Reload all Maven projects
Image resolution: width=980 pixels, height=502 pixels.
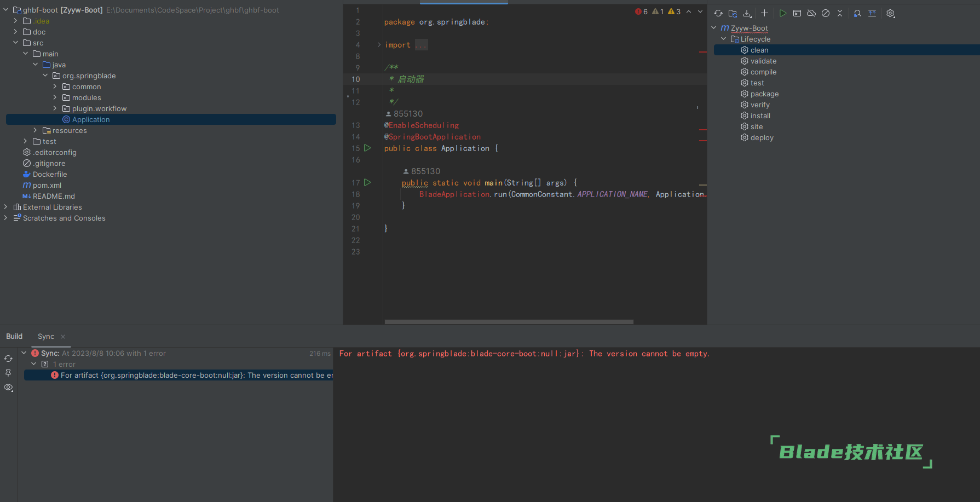pos(718,13)
